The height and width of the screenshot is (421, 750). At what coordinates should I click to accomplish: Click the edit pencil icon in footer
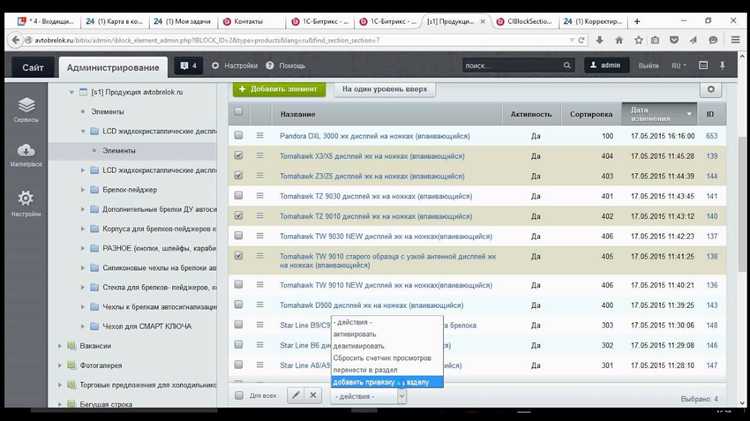(x=296, y=395)
